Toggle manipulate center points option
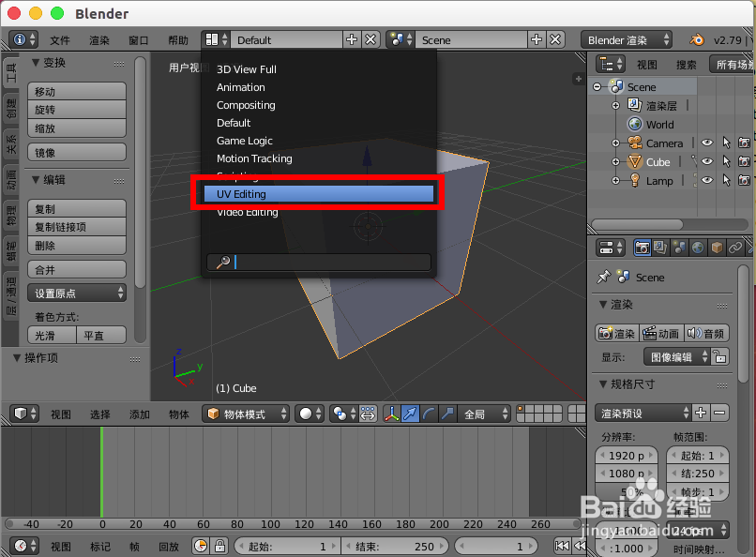This screenshot has width=756, height=557. 368,414
